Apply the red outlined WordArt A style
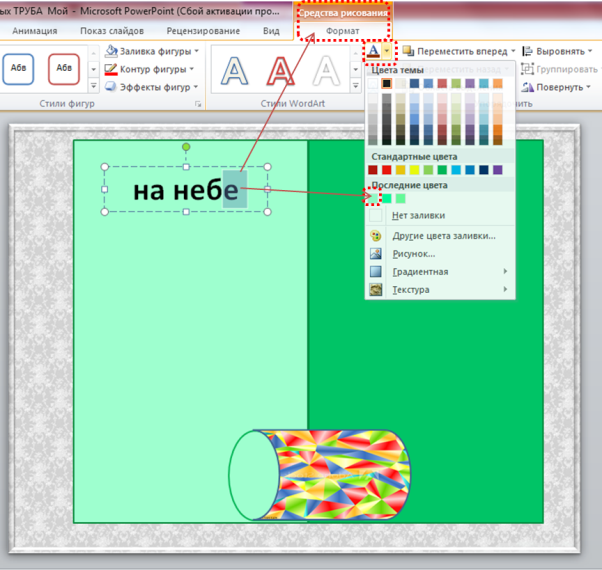This screenshot has width=602, height=570. [x=280, y=71]
